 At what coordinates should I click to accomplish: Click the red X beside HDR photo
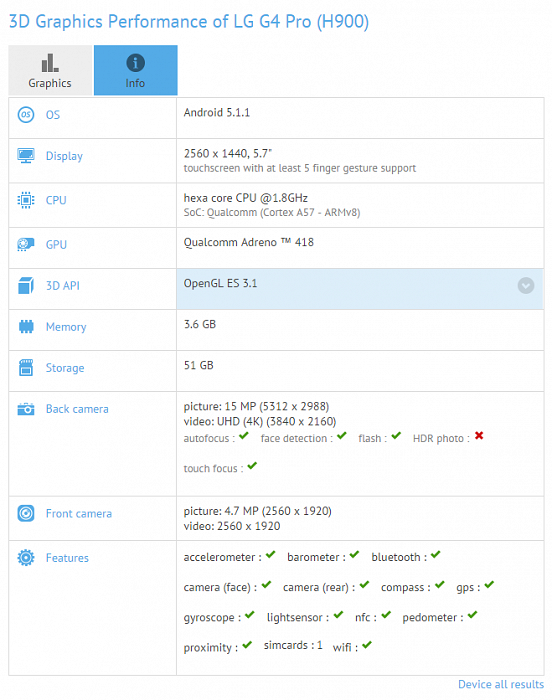pos(479,435)
